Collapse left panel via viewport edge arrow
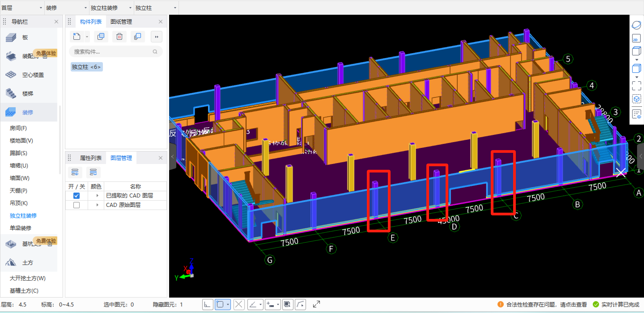 [x=172, y=156]
